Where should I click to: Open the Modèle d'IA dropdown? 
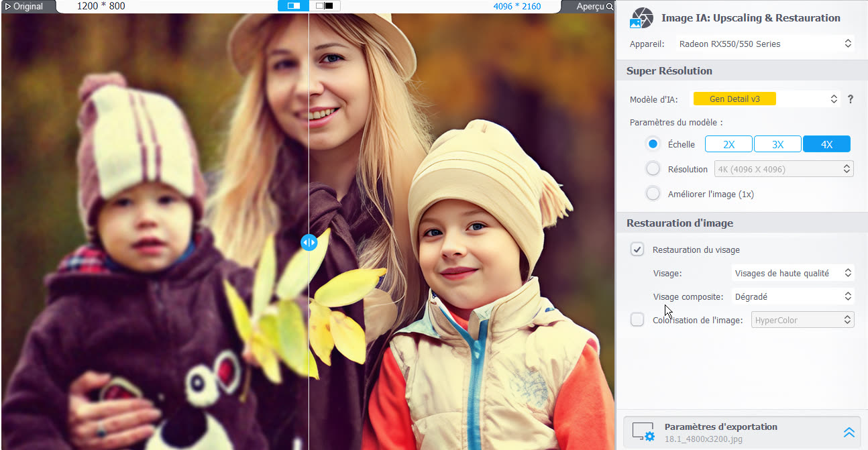pyautogui.click(x=765, y=99)
